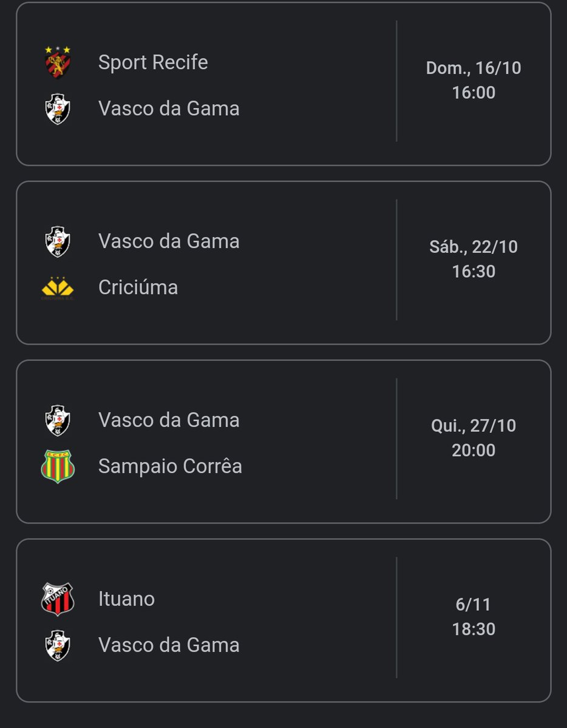Select Vasco da Gama under Sport Recife

click(x=169, y=109)
